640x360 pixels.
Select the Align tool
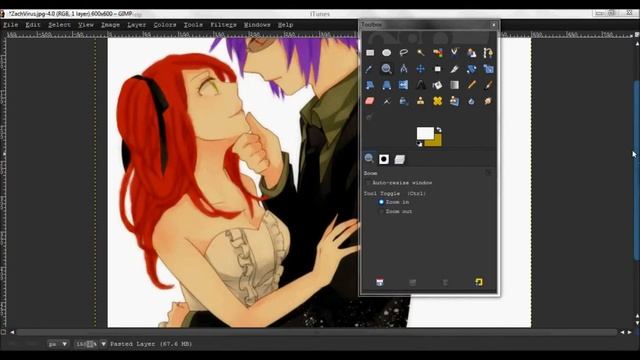pos(438,69)
